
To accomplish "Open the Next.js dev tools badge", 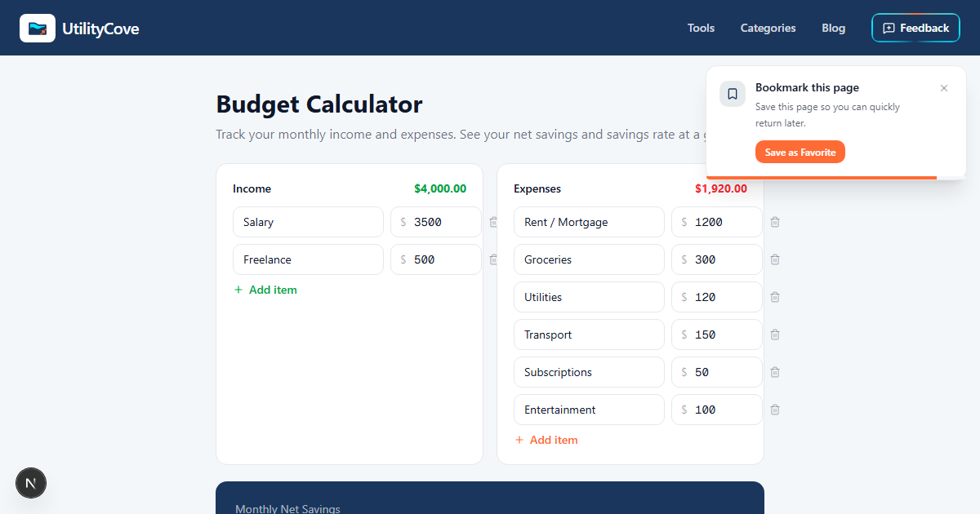I will 31,483.
